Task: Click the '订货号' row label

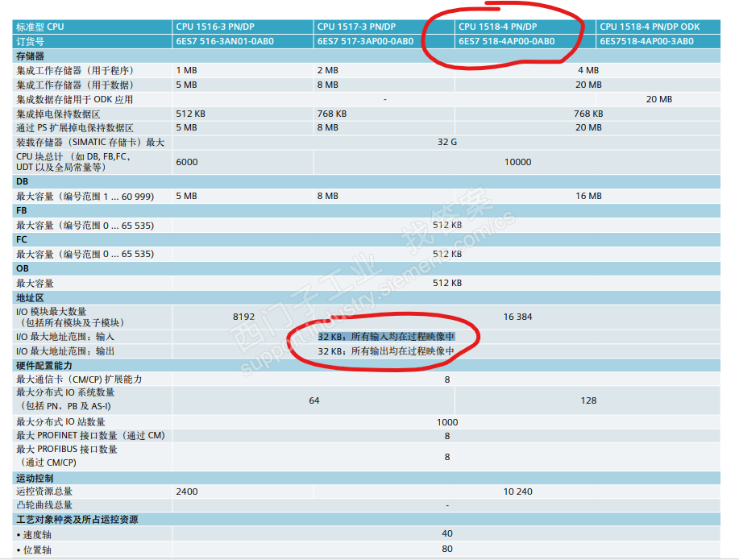Action: pyautogui.click(x=30, y=41)
